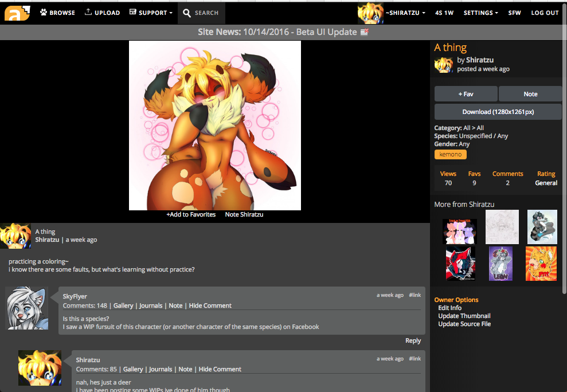This screenshot has height=392, width=567.
Task: Open Journals link in SkyFlyer's comment
Action: 151,305
